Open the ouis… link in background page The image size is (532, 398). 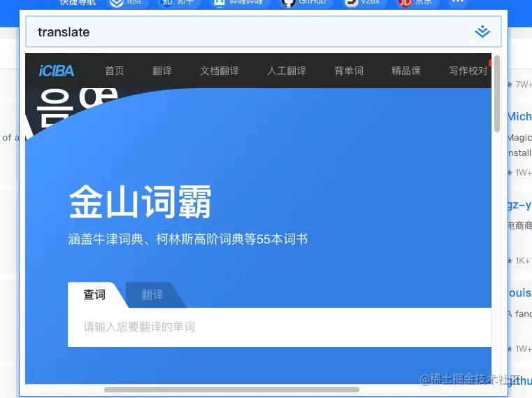point(520,292)
